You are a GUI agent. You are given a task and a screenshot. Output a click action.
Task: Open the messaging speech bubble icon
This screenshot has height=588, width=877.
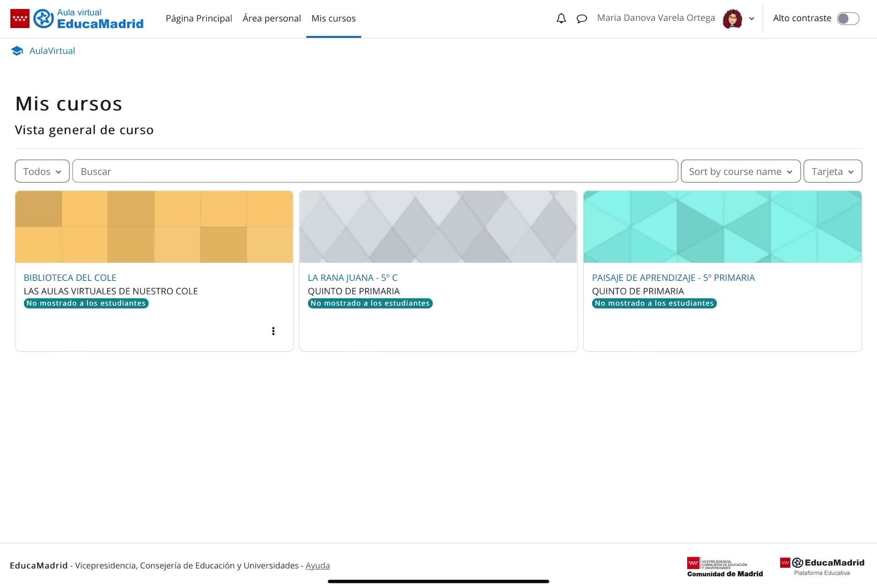[581, 19]
